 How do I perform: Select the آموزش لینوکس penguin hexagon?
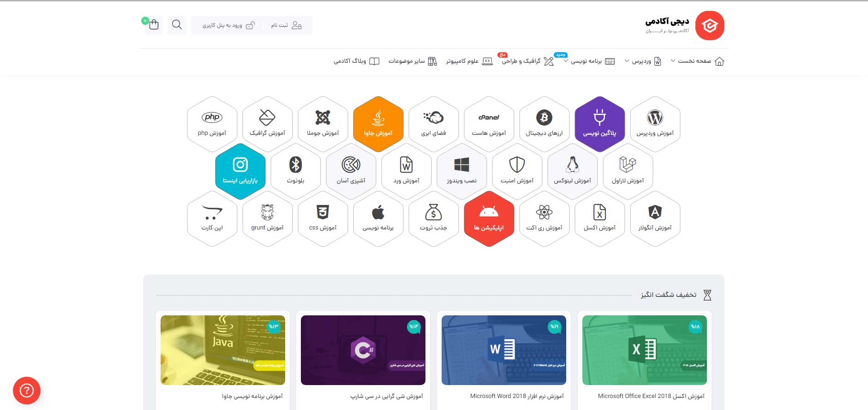point(572,171)
